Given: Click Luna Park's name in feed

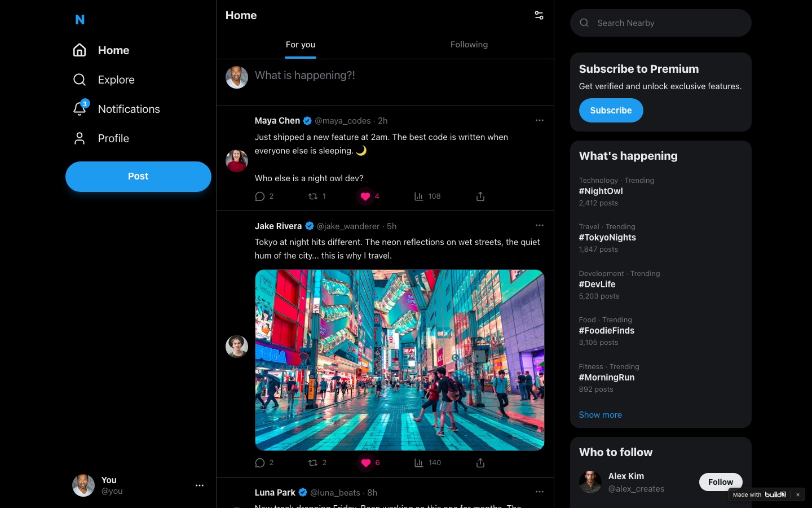Looking at the screenshot, I should 275,492.
